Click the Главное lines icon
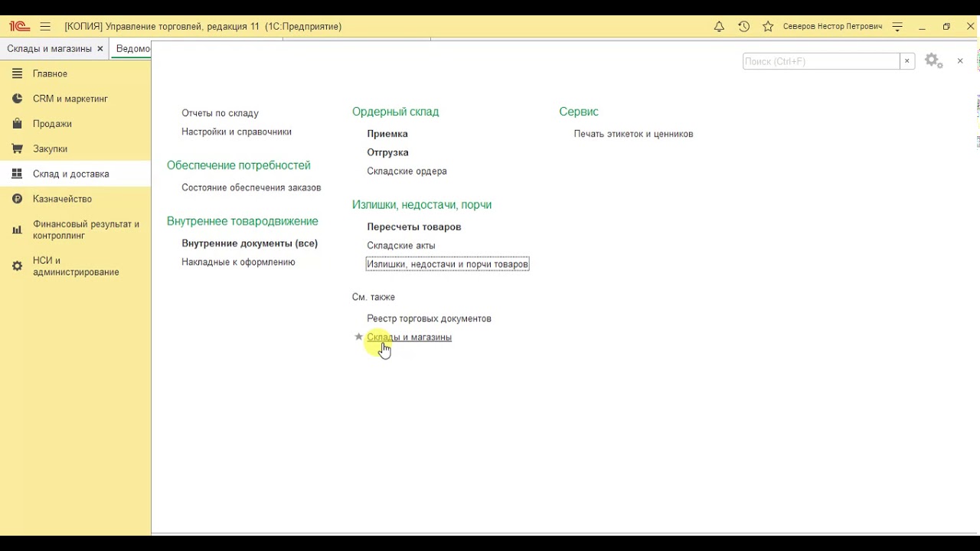 [x=17, y=73]
